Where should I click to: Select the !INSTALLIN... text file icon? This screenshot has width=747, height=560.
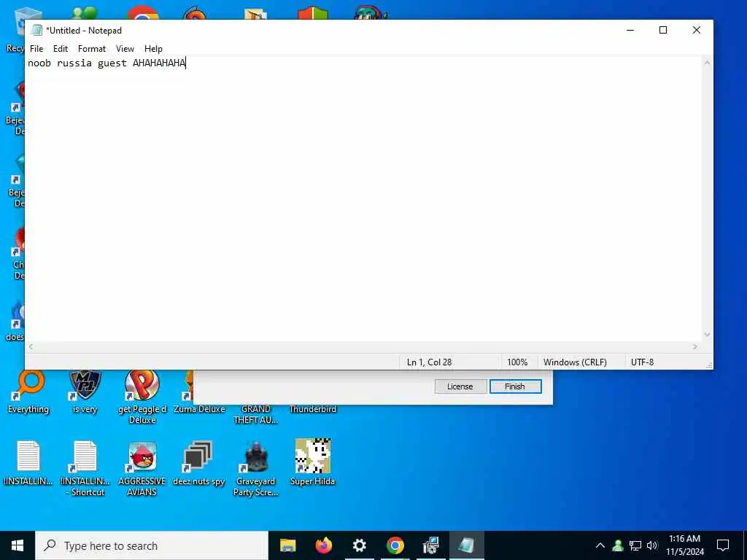(x=28, y=463)
